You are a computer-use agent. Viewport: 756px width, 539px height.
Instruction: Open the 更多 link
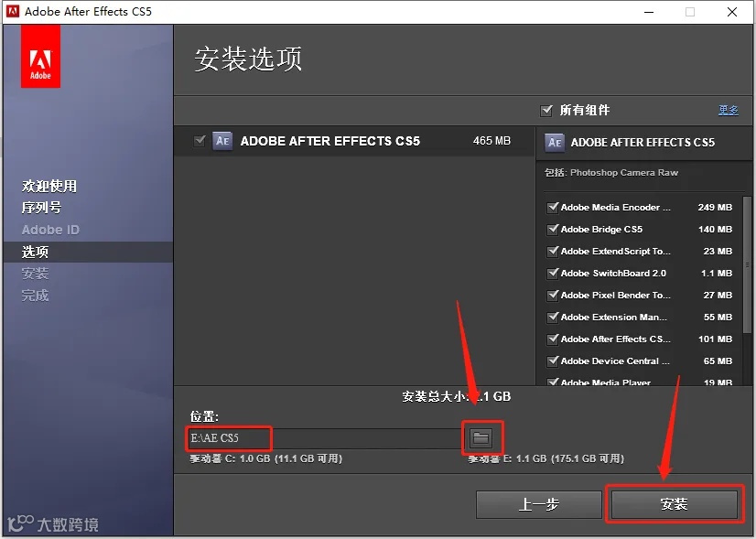(728, 111)
